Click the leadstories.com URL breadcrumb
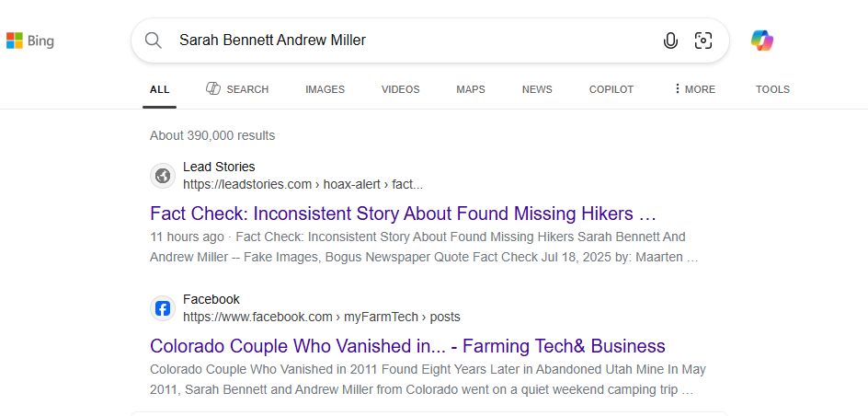868x416 pixels. click(x=303, y=184)
